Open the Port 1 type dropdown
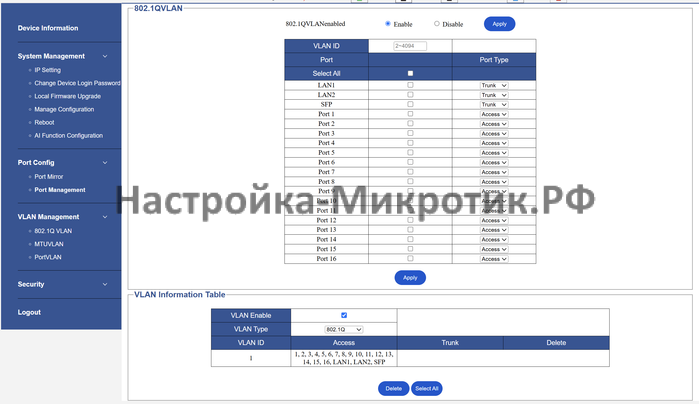The height and width of the screenshot is (404, 699). click(x=494, y=114)
